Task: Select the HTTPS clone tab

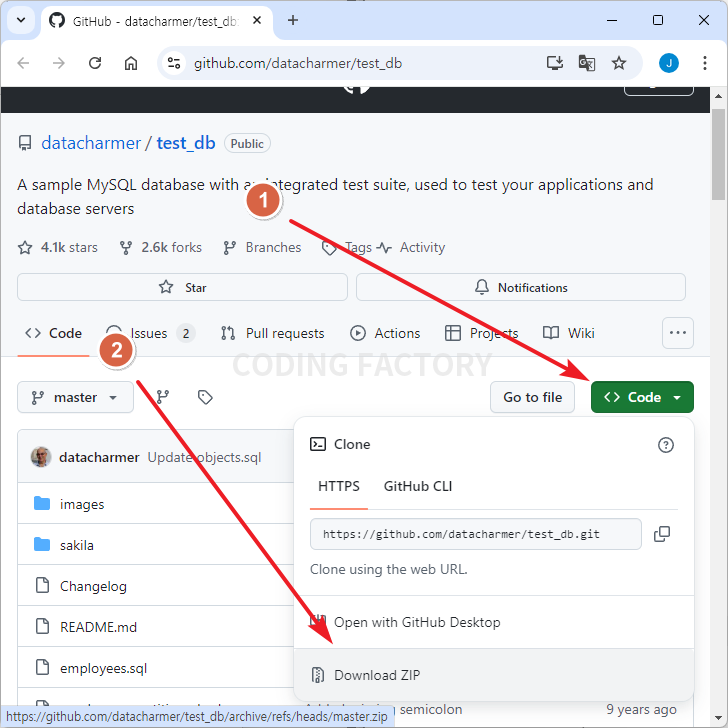Action: pyautogui.click(x=339, y=487)
